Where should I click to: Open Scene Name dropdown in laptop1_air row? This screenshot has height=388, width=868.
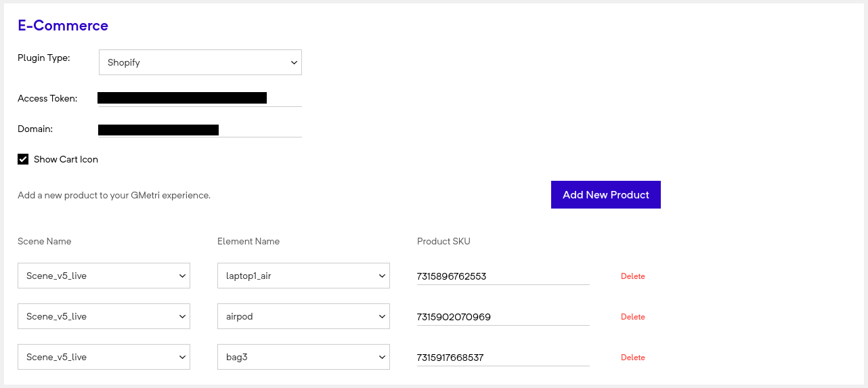[x=104, y=276]
